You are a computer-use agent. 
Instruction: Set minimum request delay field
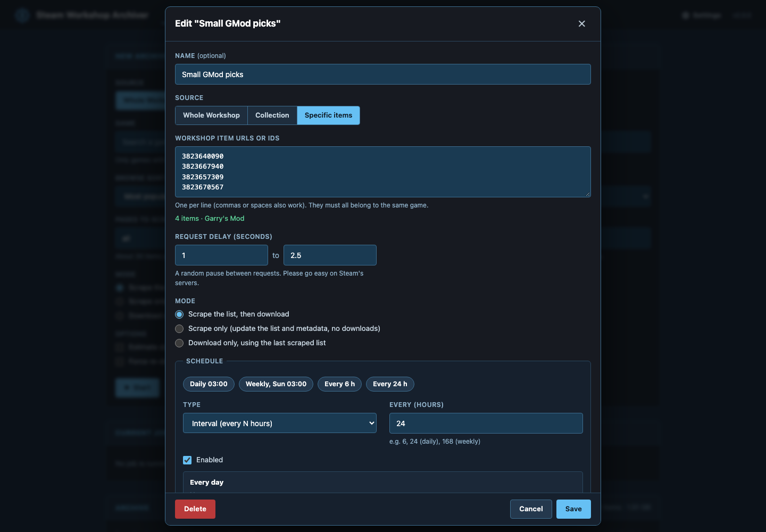(221, 255)
